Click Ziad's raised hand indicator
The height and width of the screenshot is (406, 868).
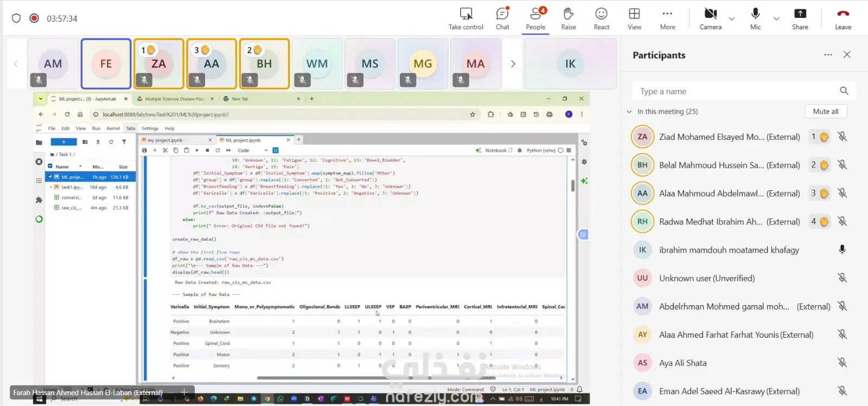pyautogui.click(x=819, y=137)
